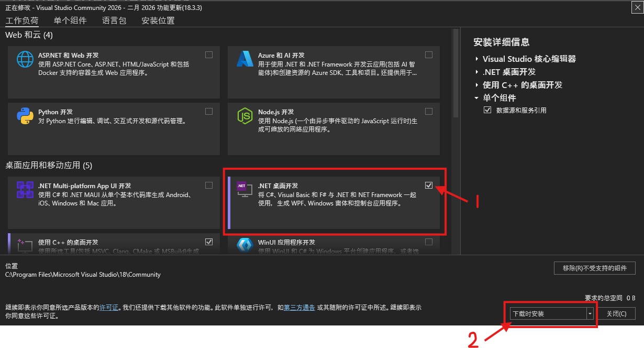
Task: Uncheck the .NET 桌面开发 checkbox
Action: point(429,185)
